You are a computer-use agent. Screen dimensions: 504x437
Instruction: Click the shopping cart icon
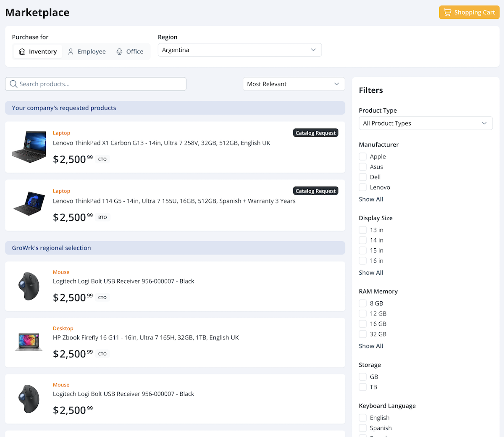(x=447, y=13)
